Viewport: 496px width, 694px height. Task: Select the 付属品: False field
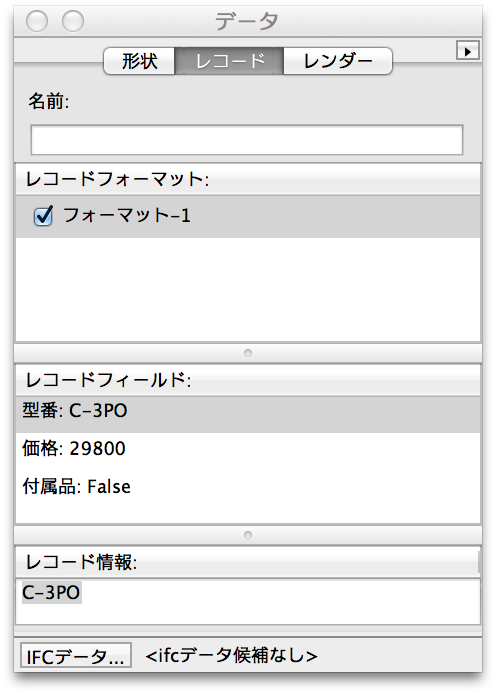pyautogui.click(x=248, y=487)
